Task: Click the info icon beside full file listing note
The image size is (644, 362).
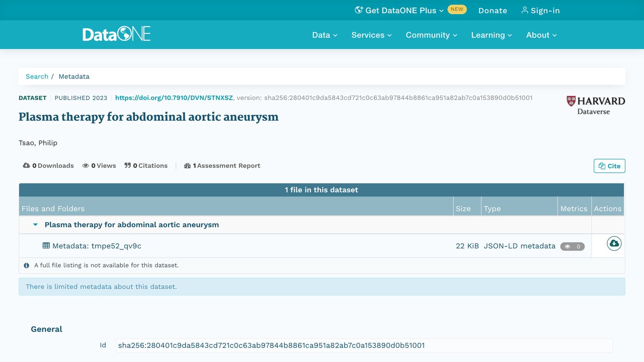Action: click(x=27, y=265)
